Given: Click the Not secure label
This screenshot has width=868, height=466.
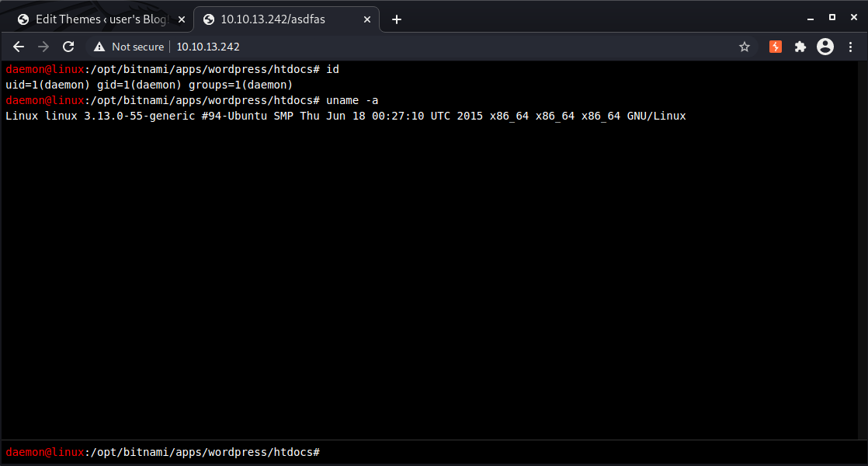Looking at the screenshot, I should (x=138, y=47).
